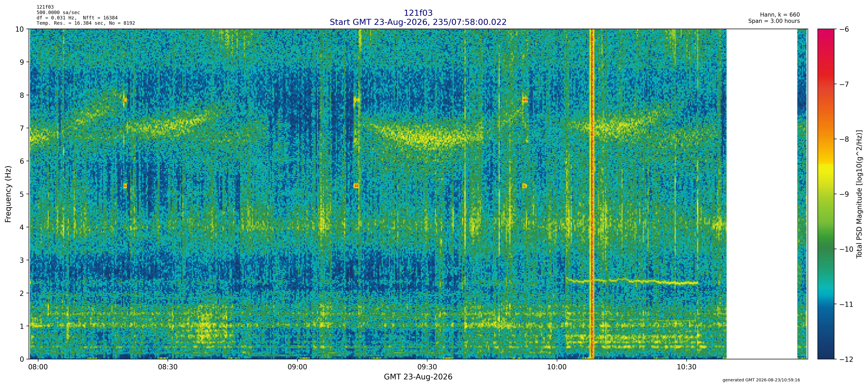Click frequency axis tick label "9"

click(x=22, y=62)
